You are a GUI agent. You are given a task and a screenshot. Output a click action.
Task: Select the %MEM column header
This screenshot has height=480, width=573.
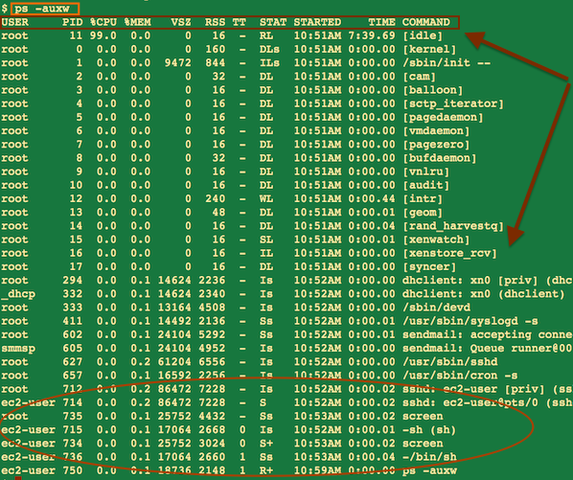pos(137,22)
